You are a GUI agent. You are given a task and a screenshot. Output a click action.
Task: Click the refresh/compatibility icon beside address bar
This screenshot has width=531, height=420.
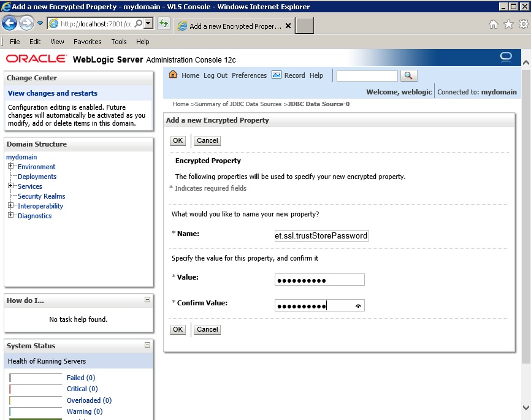tap(164, 23)
